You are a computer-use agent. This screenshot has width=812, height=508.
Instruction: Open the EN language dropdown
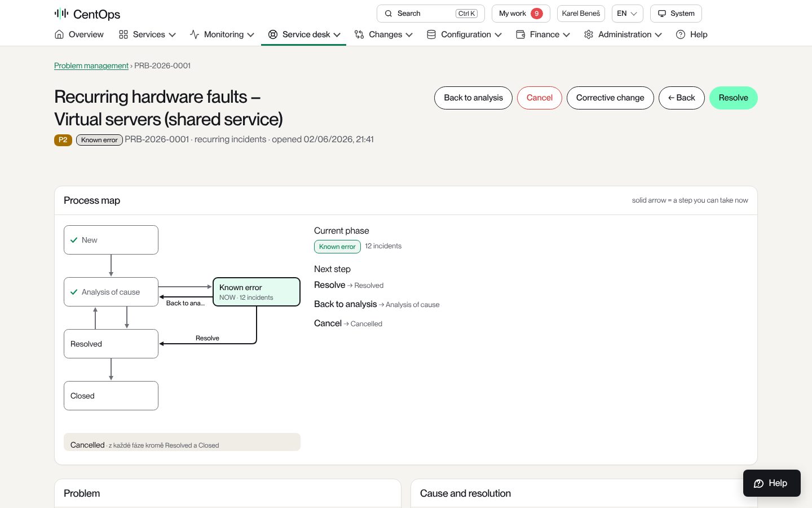pos(628,14)
